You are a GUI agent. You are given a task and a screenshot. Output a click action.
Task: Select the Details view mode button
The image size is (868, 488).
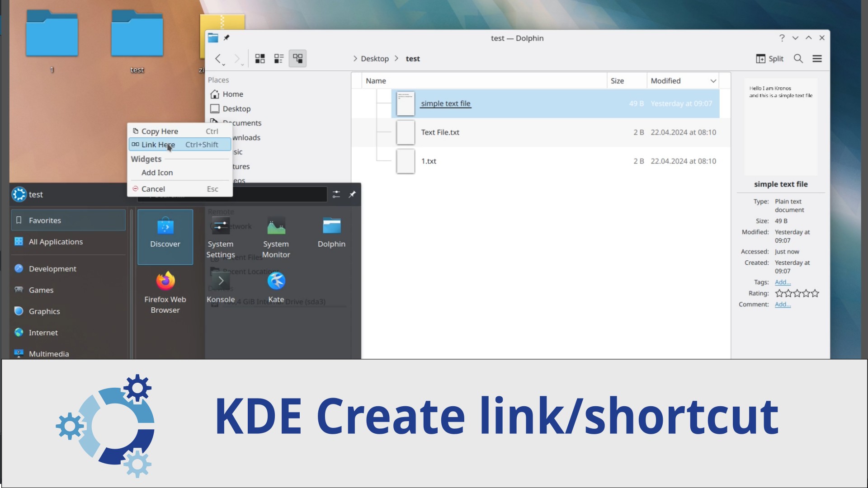pos(297,59)
